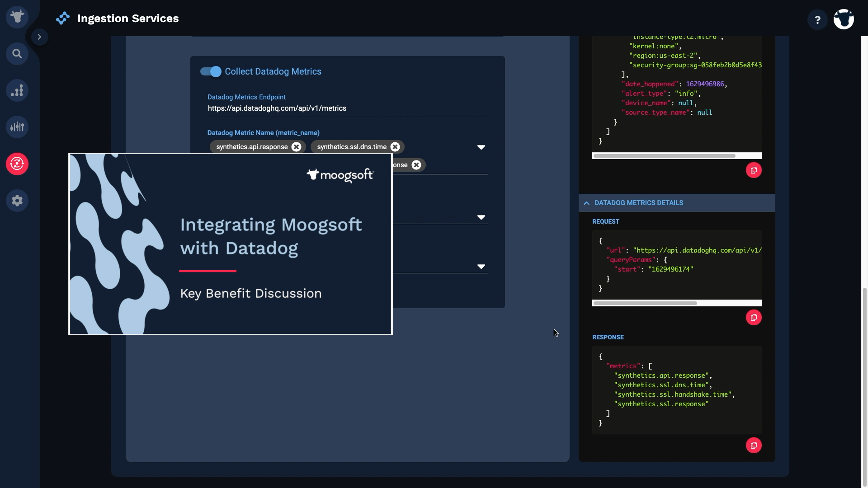Click the synthetics.ssl.dns.time chip label
This screenshot has width=868, height=488.
352,147
